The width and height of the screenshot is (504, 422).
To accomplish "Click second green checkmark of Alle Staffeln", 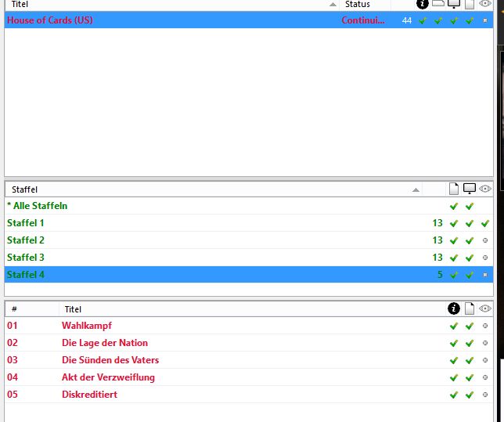I will [x=470, y=206].
